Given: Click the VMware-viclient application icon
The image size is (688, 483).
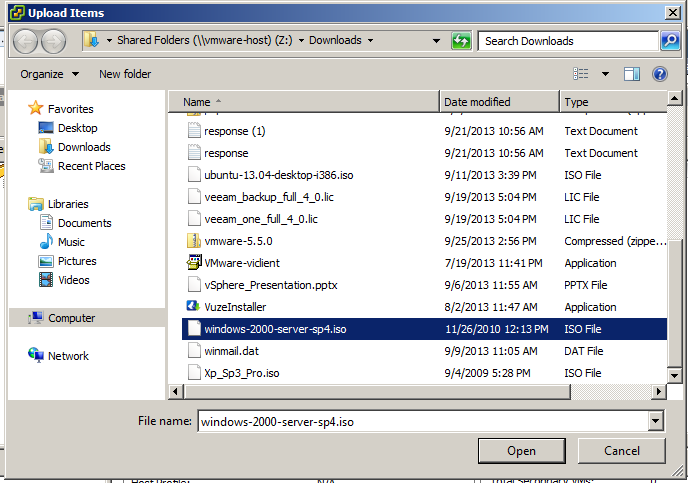Looking at the screenshot, I should coord(194,262).
